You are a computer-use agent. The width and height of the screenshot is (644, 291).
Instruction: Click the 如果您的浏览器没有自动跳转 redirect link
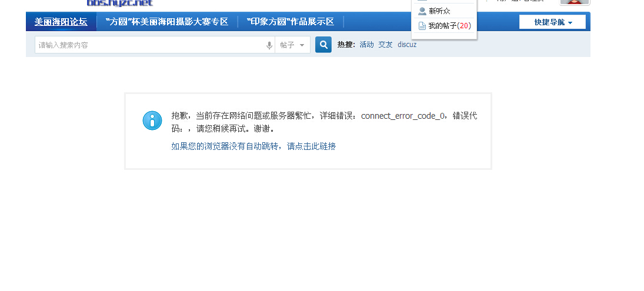click(253, 146)
